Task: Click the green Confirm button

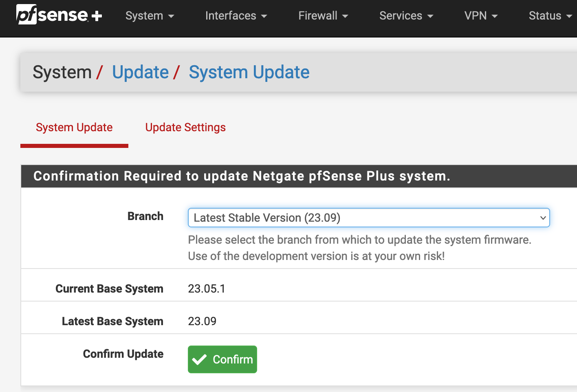Action: click(222, 359)
